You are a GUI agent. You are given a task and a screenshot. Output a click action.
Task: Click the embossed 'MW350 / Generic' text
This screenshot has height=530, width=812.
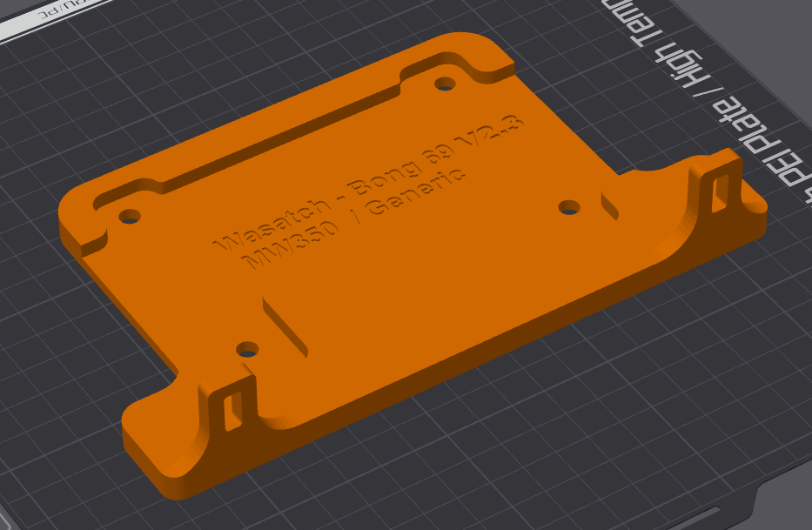coord(354,218)
